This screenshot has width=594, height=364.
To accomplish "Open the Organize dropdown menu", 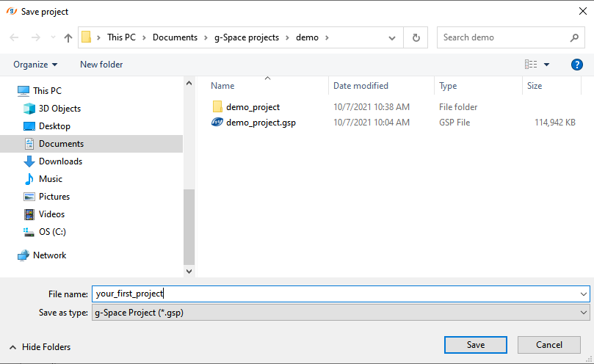I will (35, 65).
